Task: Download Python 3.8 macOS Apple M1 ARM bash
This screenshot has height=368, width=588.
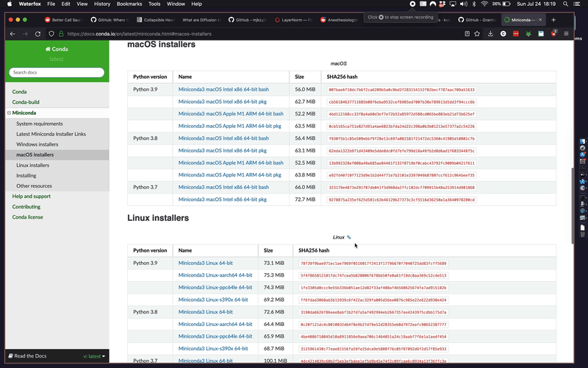Action: coord(231,163)
